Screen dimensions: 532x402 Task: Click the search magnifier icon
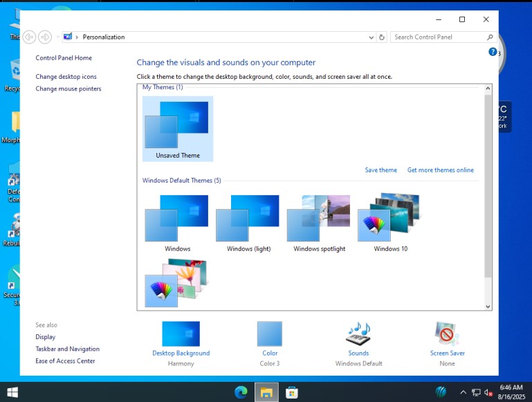click(490, 37)
